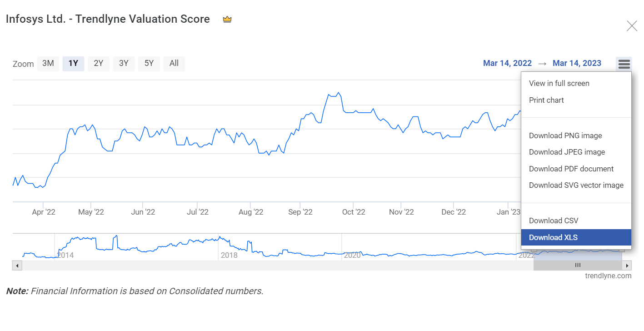Download SVG vector image
This screenshot has width=644, height=331.
tap(576, 185)
